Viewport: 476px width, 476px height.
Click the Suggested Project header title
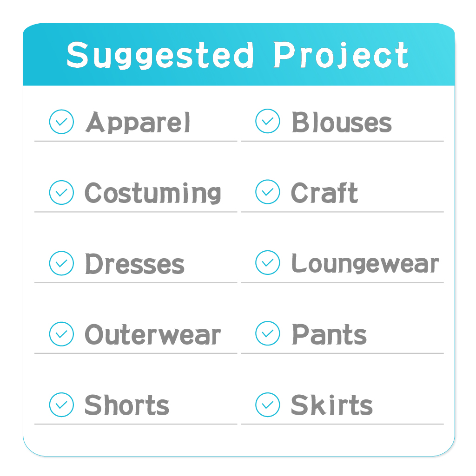coord(238,55)
